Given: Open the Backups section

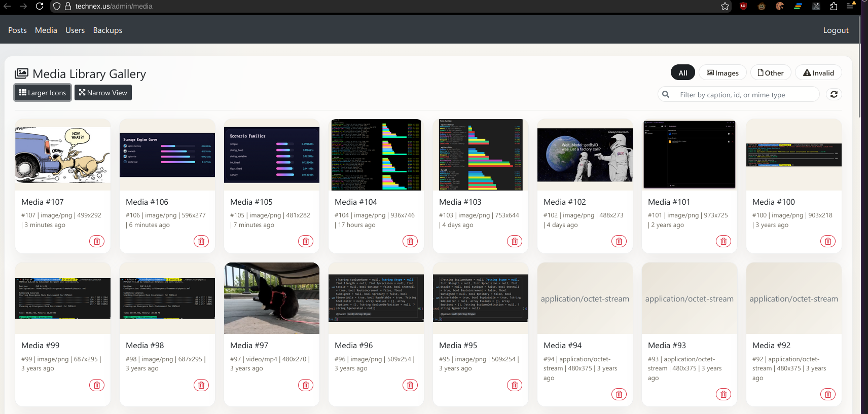Looking at the screenshot, I should (x=107, y=30).
